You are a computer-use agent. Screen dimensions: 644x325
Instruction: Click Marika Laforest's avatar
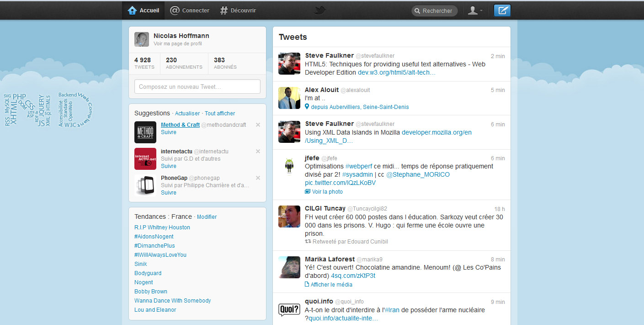289,267
